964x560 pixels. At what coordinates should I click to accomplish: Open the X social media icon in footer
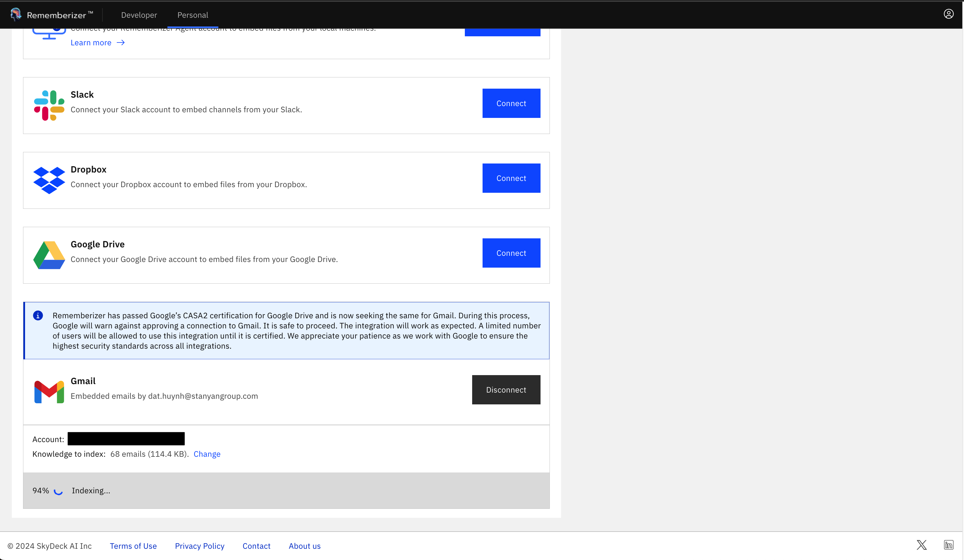pos(922,545)
